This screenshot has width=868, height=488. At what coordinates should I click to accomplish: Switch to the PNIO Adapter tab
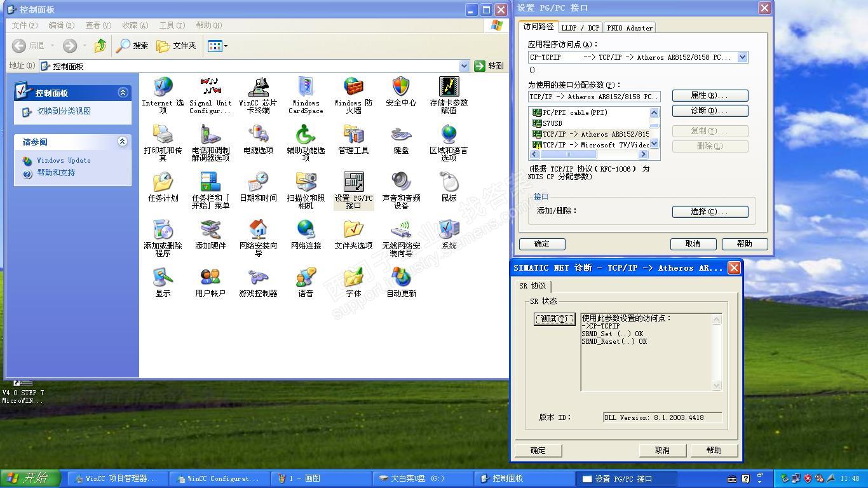[629, 28]
